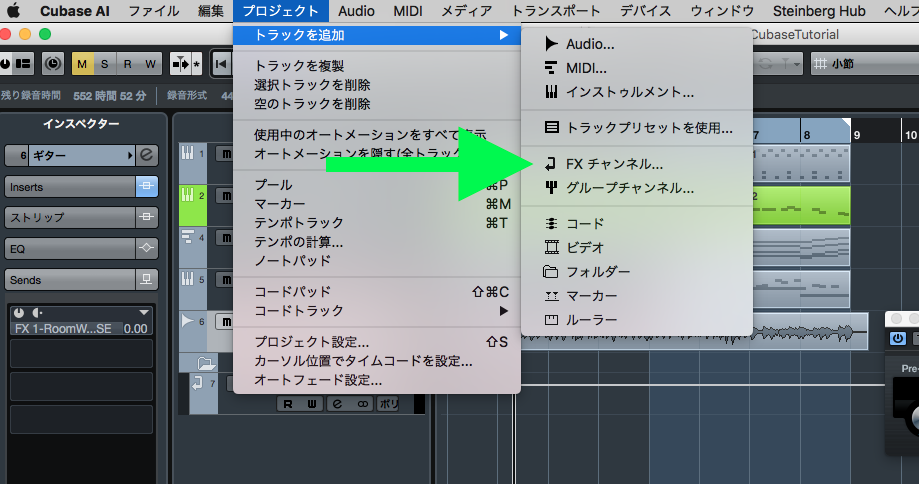Image resolution: width=919 pixels, height=484 pixels.
Task: Open コードトラック submenu
Action: click(376, 311)
